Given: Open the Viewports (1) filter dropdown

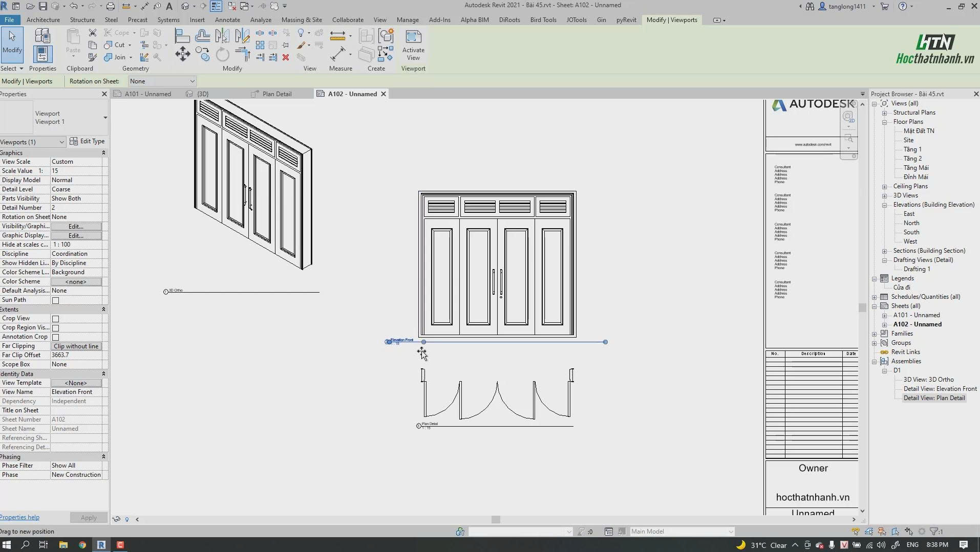Looking at the screenshot, I should click(x=33, y=142).
